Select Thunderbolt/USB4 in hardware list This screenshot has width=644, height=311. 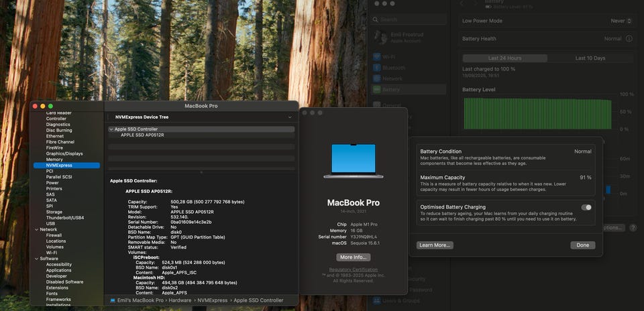coord(65,218)
